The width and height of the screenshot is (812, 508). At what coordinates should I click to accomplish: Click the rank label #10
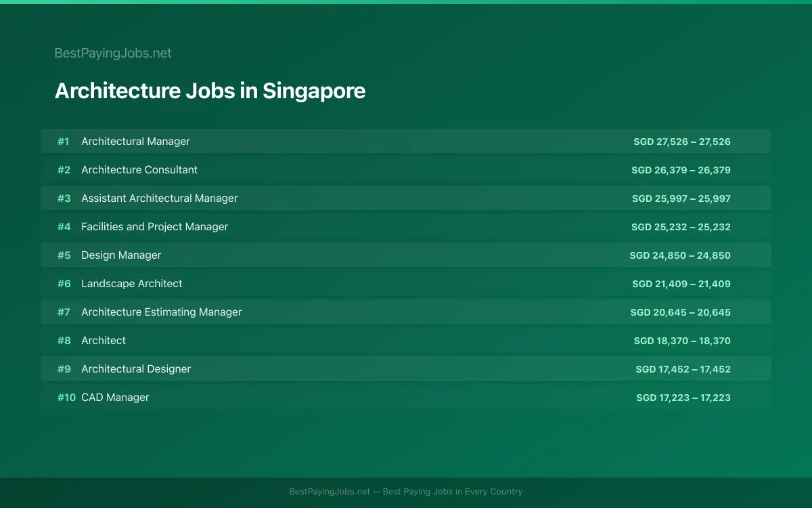click(66, 397)
